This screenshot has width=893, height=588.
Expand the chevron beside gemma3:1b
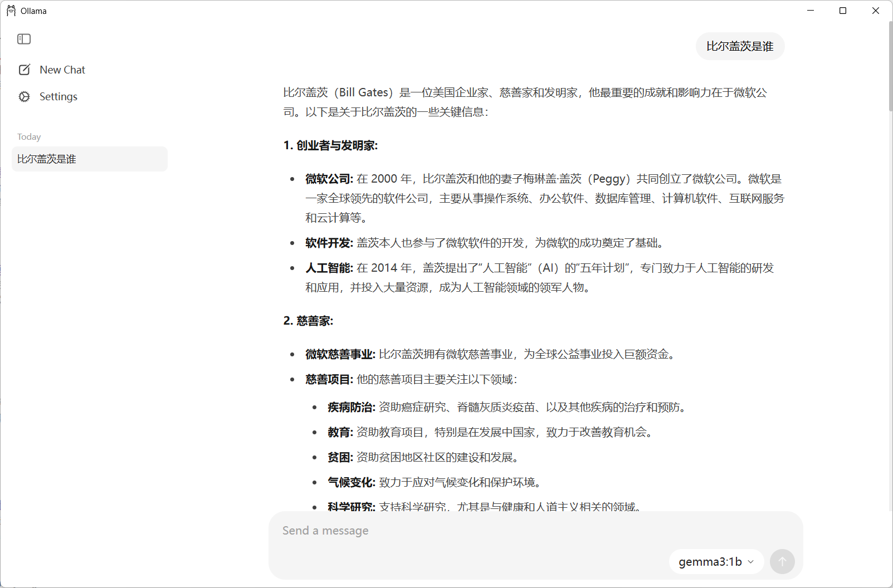pos(750,562)
